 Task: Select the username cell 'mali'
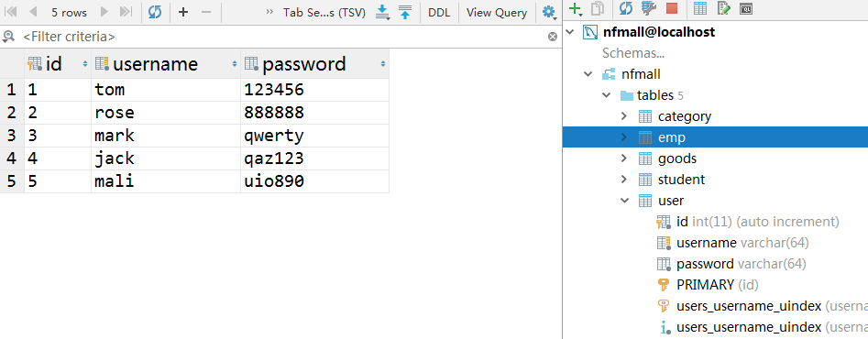point(166,181)
